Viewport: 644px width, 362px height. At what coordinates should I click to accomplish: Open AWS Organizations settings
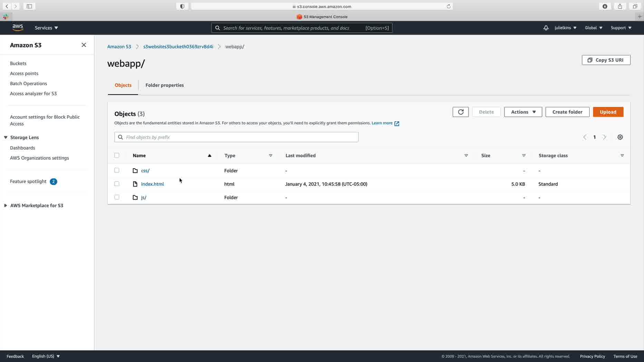(39, 158)
